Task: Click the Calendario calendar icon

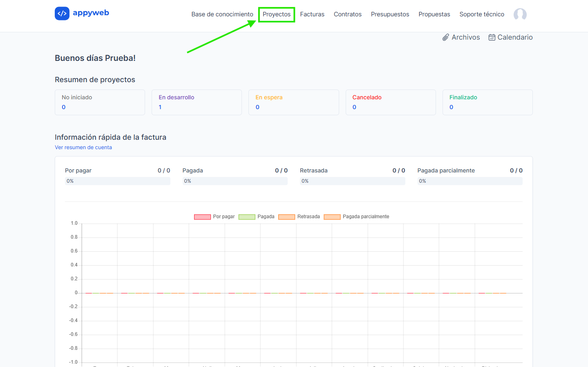Action: point(492,38)
